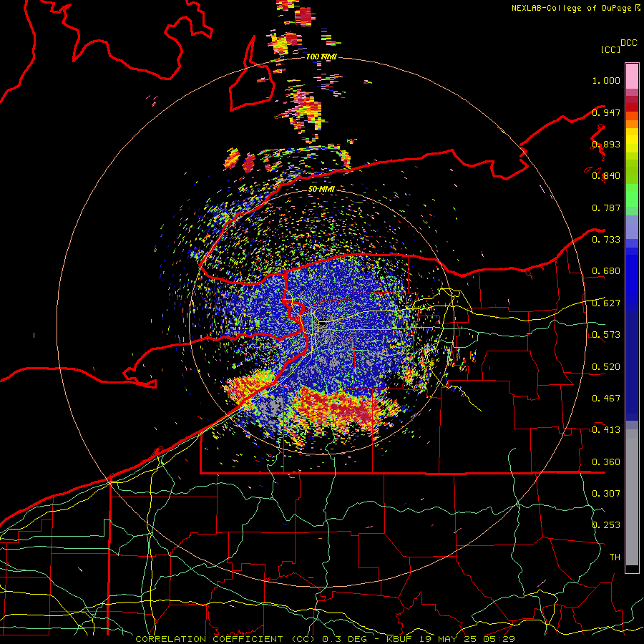Click the 1.000 value on color scale
This screenshot has width=644, height=644.
tap(606, 81)
